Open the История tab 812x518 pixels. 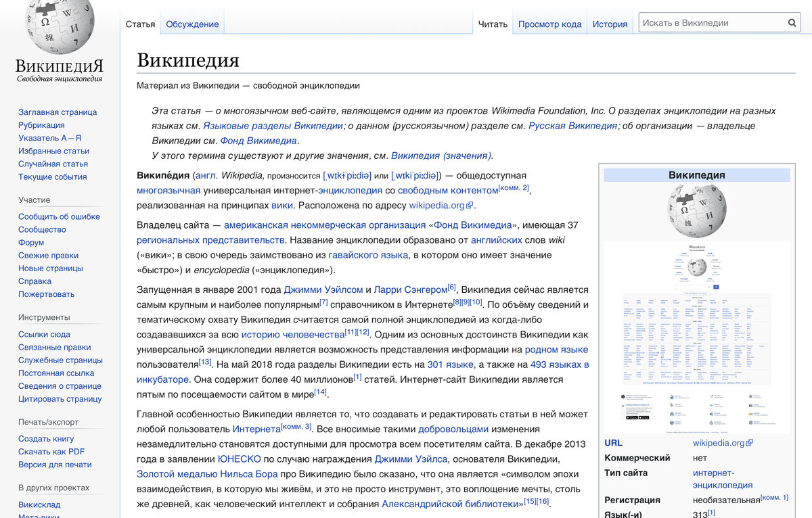point(610,23)
